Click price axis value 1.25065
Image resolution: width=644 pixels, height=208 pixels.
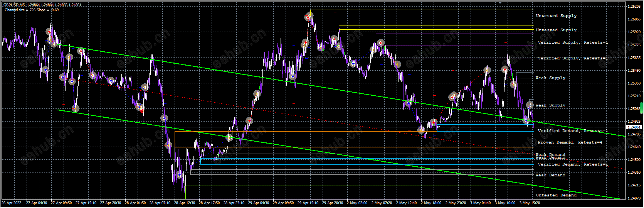[x=634, y=109]
